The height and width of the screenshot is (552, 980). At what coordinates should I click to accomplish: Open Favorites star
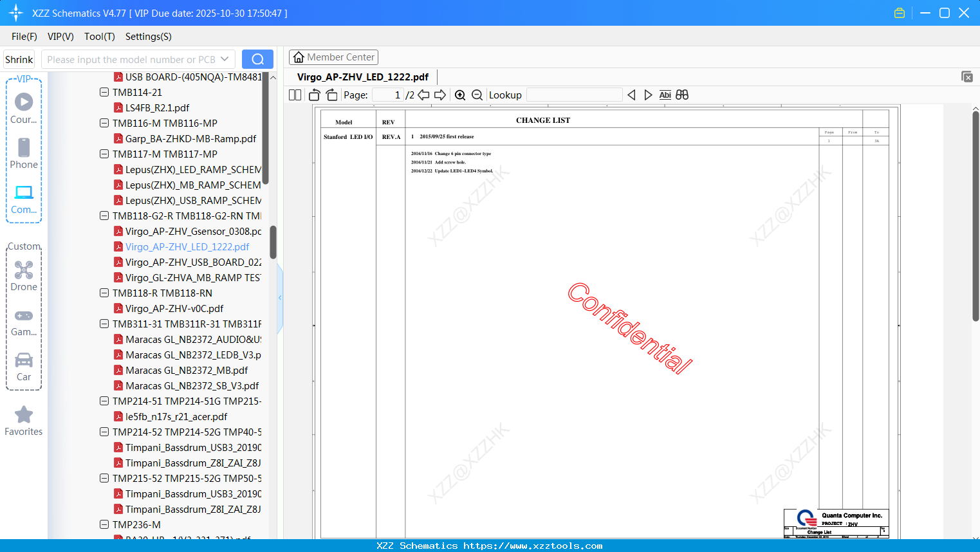pos(24,421)
